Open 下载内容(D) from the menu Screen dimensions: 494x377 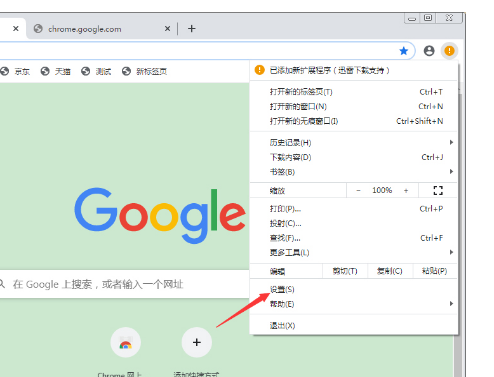pyautogui.click(x=354, y=157)
